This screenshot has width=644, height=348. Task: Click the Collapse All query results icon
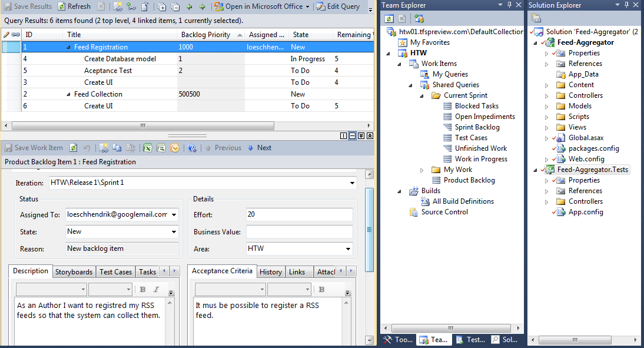pos(175,6)
